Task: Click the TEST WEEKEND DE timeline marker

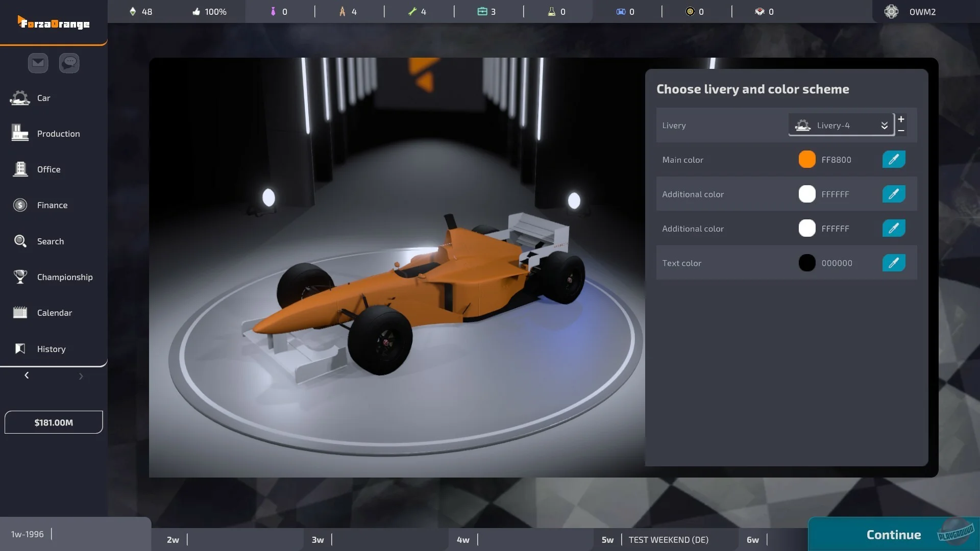Action: click(668, 539)
